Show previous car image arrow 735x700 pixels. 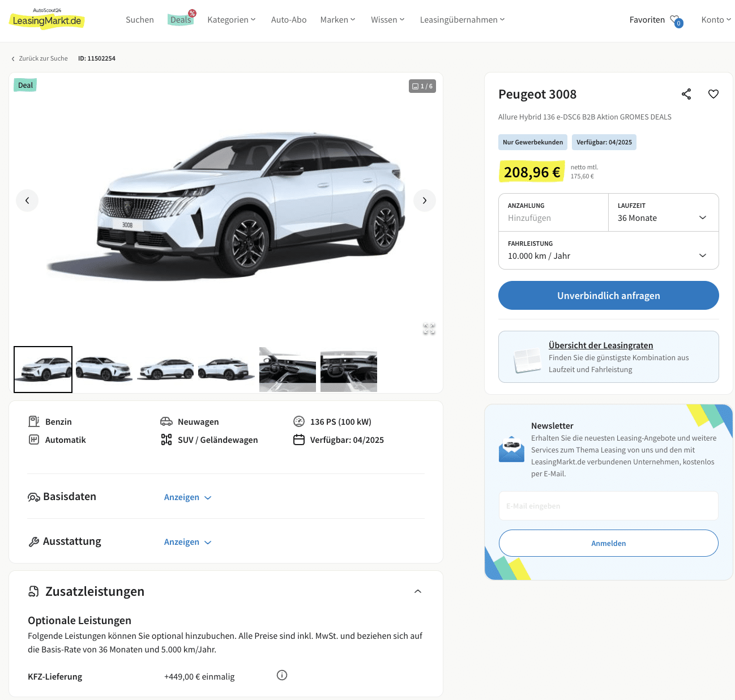pos(27,200)
